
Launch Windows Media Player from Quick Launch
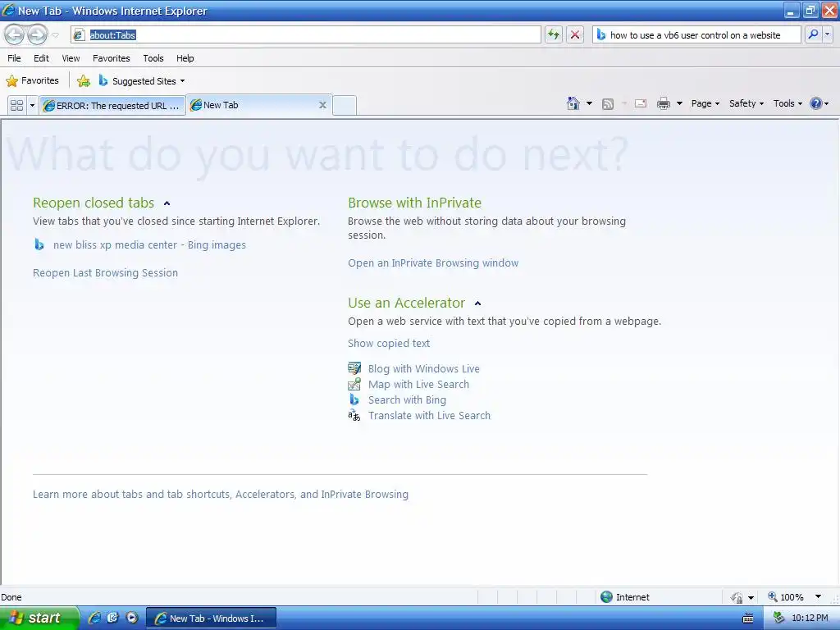coord(131,618)
